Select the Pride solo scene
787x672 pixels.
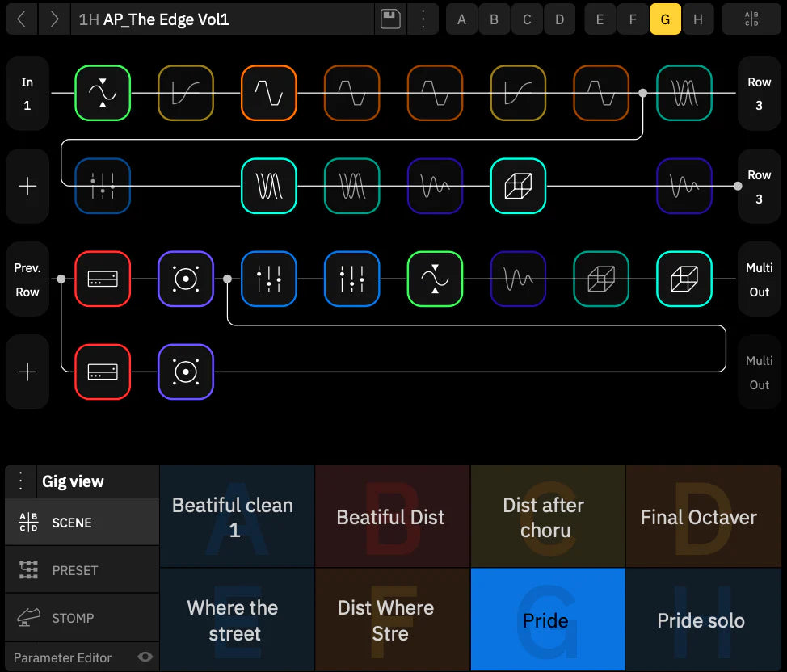tap(700, 620)
